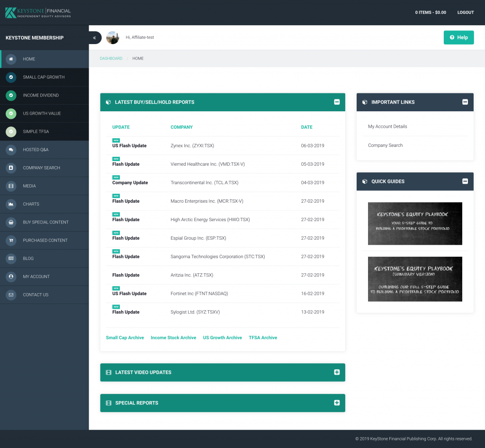Open US Flash Update for Zynex Inc.

click(129, 145)
